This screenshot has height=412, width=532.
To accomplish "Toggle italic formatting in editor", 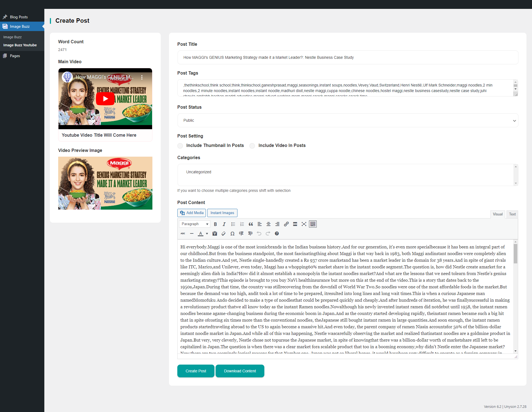I will coord(224,224).
